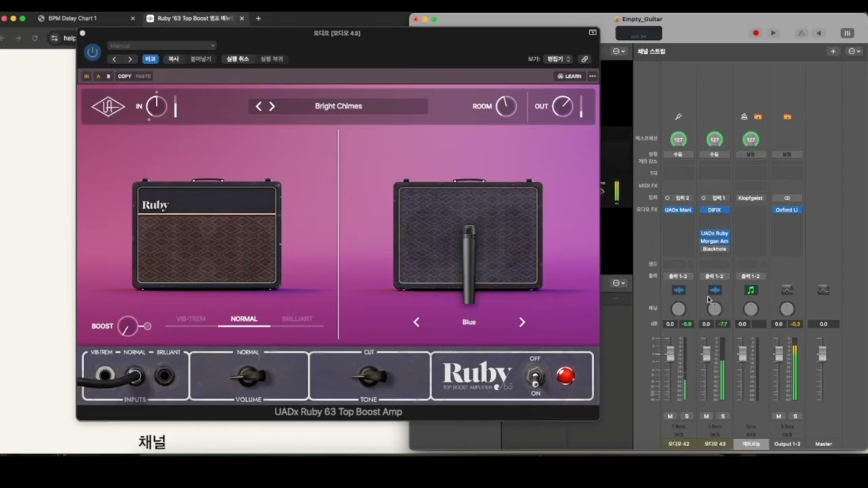Click the 실행 취소 undo button
Image resolution: width=868 pixels, height=488 pixels.
point(237,59)
